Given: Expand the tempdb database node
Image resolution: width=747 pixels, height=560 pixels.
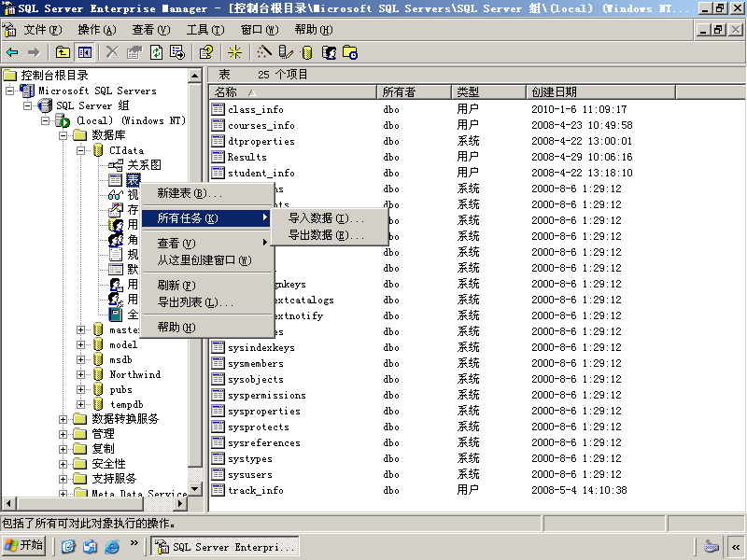Looking at the screenshot, I should click(x=81, y=404).
